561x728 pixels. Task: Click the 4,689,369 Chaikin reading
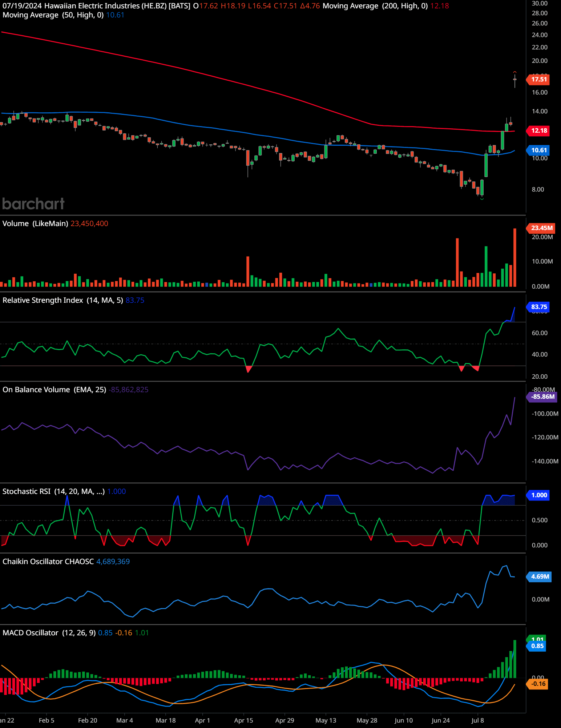113,562
